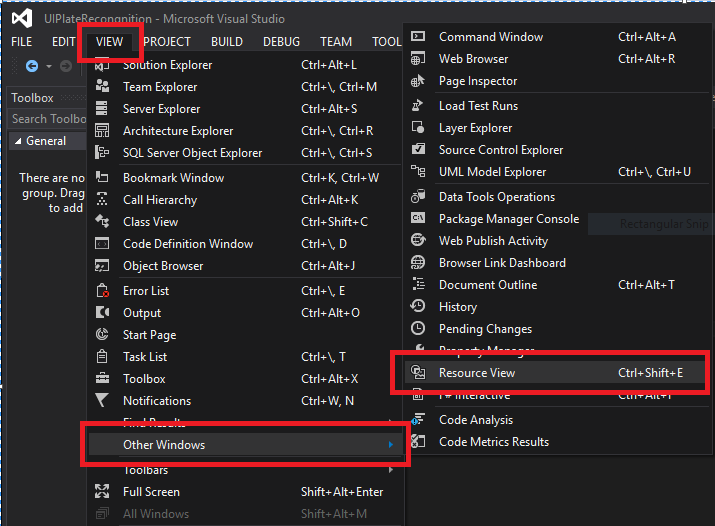Click the Shift+Alt+Enter shortcut text
Screen dimensions: 715x526
point(342,492)
